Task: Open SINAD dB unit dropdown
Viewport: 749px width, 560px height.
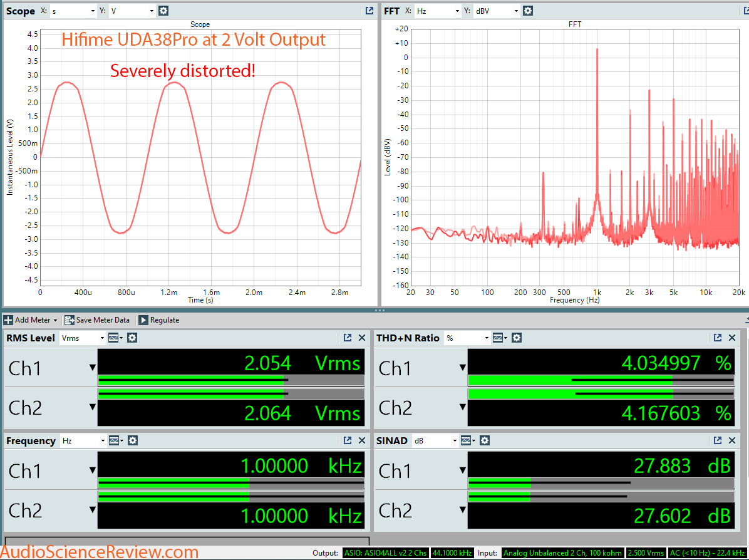Action: tap(435, 440)
